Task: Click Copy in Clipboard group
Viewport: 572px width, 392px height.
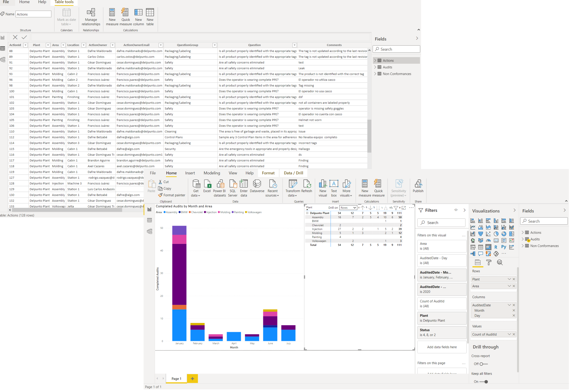Action: coord(165,189)
